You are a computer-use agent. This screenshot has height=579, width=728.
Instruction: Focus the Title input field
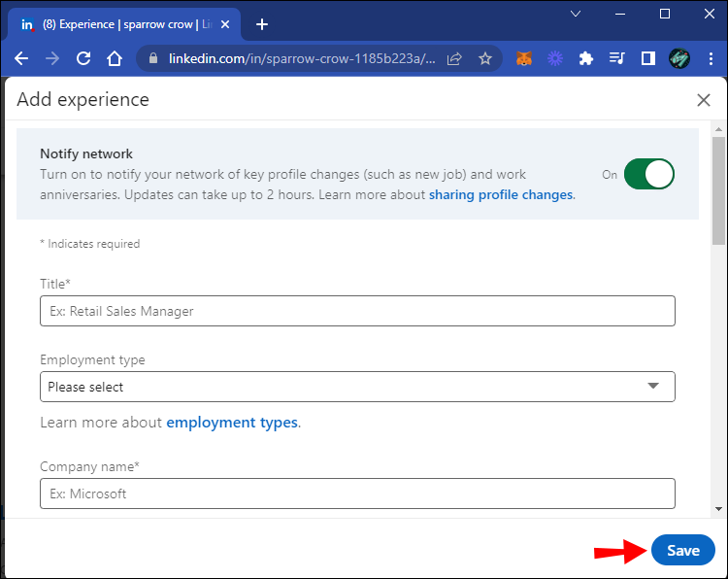(x=357, y=311)
